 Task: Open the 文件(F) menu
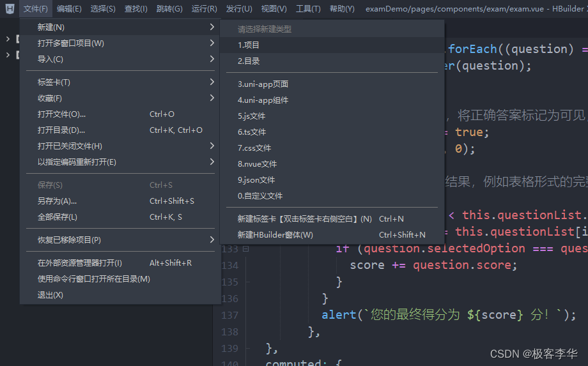(36, 8)
